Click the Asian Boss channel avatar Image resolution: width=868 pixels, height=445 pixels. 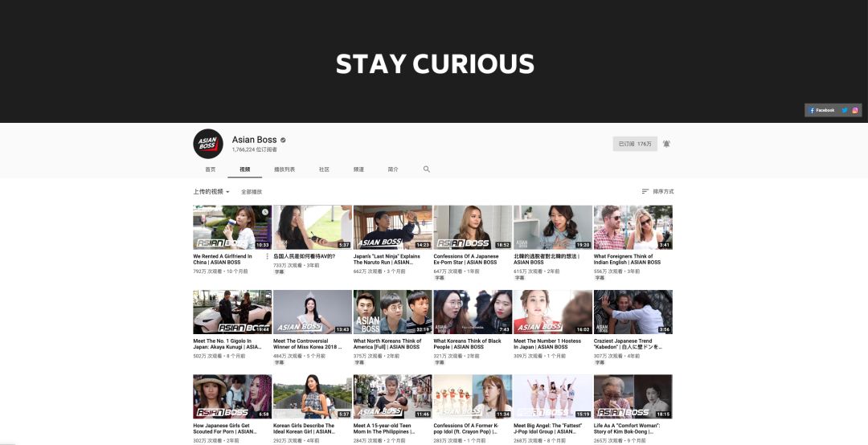point(208,144)
